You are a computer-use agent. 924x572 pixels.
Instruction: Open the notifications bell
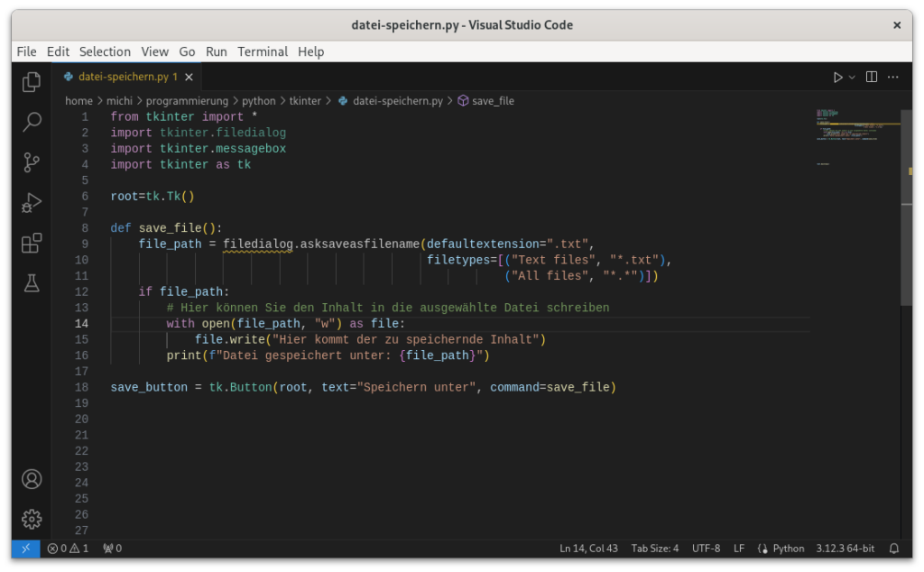pyautogui.click(x=894, y=549)
